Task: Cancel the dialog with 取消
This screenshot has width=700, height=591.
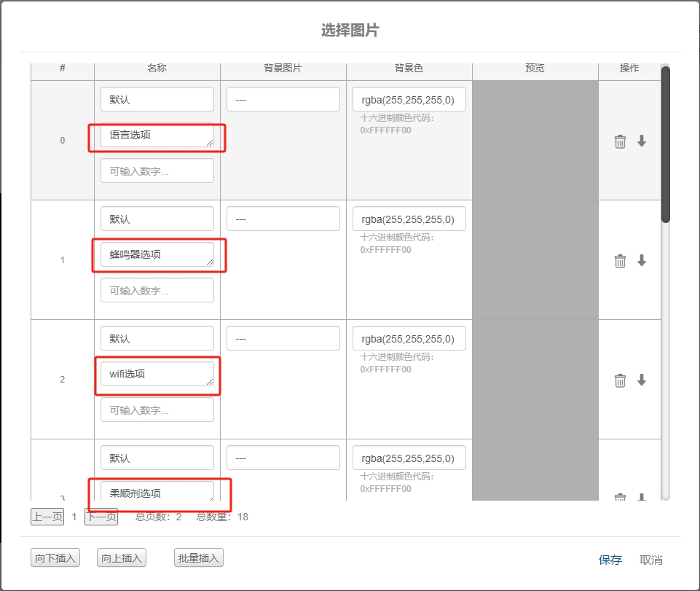Action: click(x=651, y=560)
